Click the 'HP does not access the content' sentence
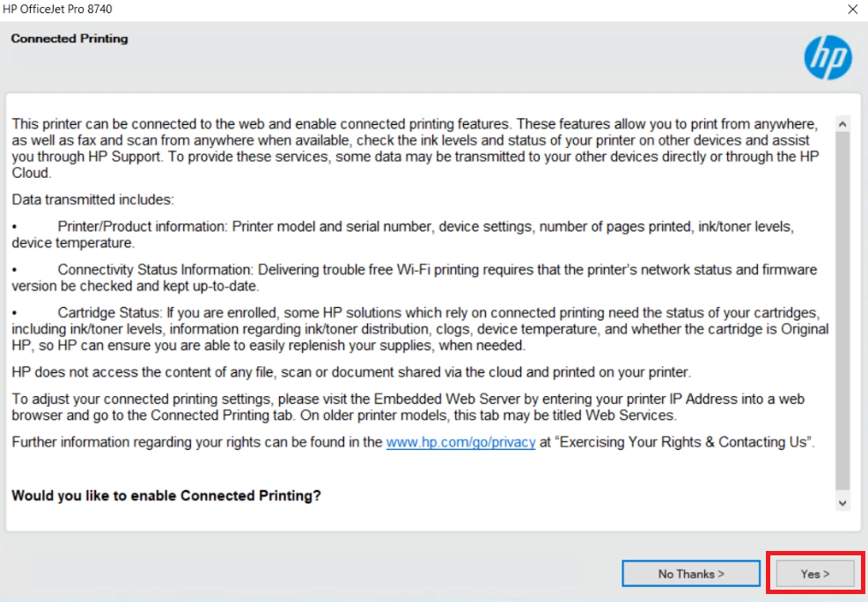Screen dimensions: 868x602 click(351, 371)
